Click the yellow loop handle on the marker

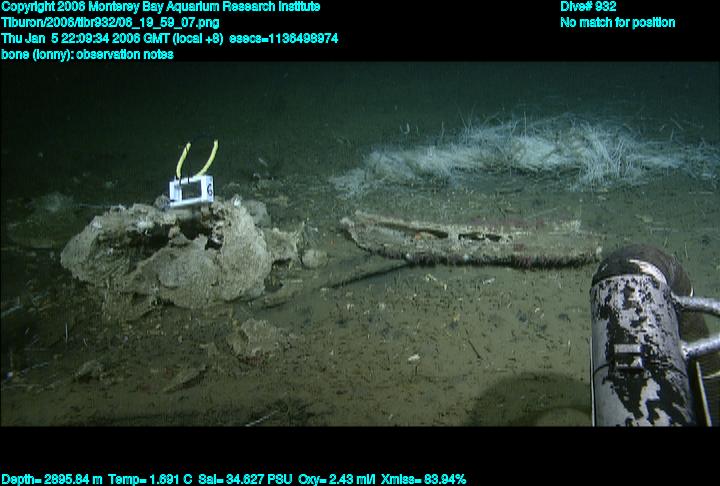(x=197, y=157)
